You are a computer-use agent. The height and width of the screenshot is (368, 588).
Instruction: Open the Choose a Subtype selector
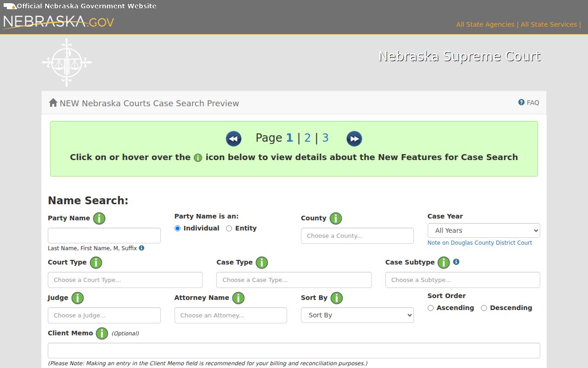point(463,280)
